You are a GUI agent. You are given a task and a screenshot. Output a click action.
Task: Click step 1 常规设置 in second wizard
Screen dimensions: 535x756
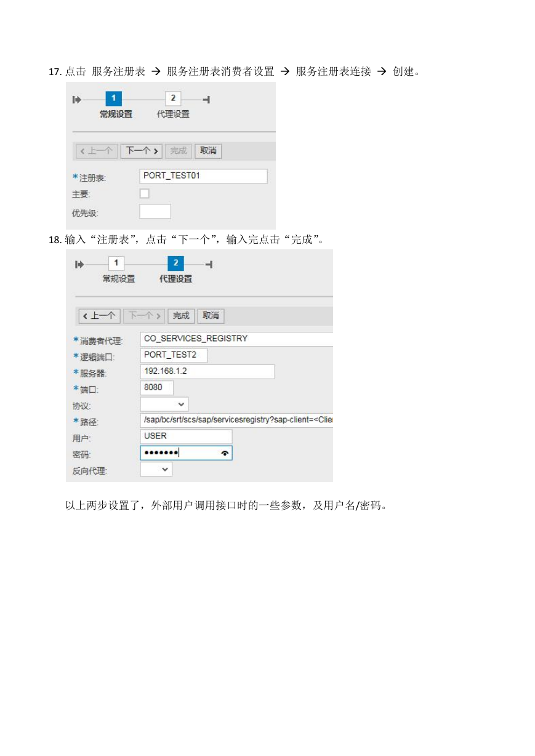pyautogui.click(x=116, y=264)
